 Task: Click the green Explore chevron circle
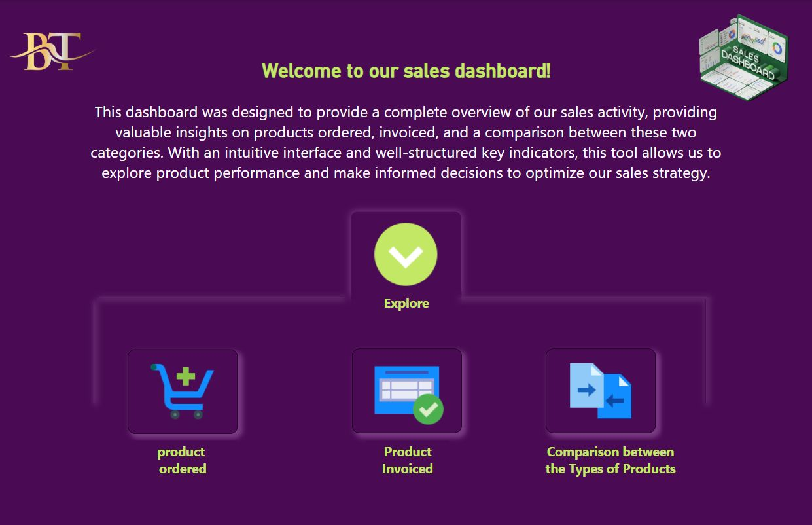[406, 254]
